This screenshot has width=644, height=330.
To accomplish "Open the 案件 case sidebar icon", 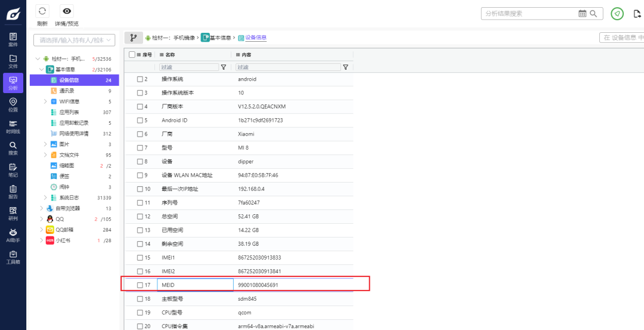I will pos(13,39).
